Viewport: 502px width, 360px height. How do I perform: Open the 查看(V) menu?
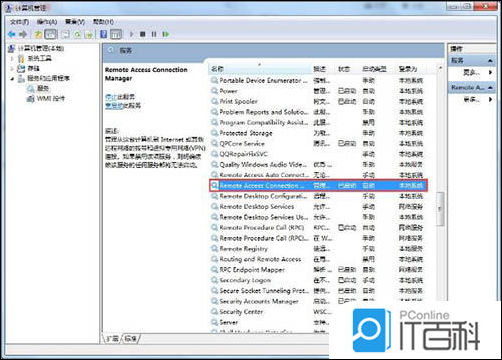pyautogui.click(x=75, y=22)
